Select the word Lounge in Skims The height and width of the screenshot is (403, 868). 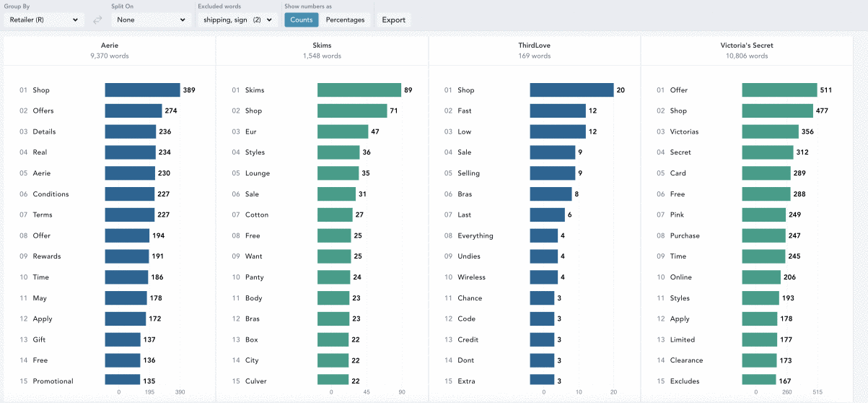coord(258,173)
